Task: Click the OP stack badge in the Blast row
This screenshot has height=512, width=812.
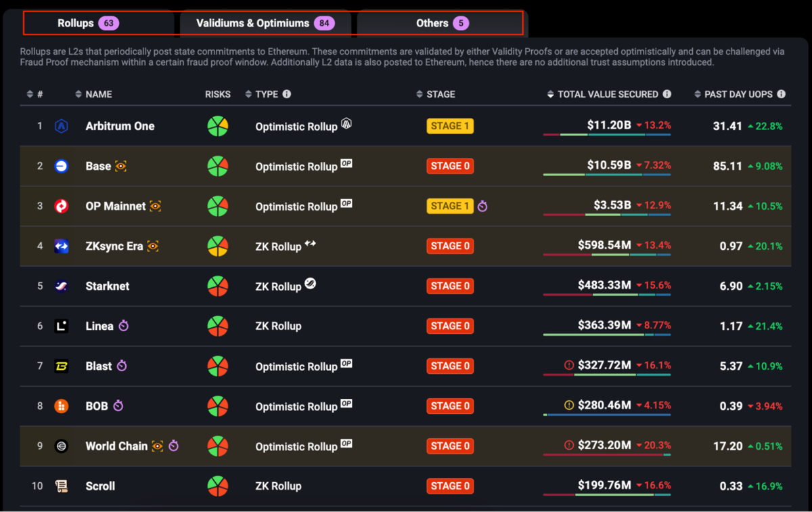Action: click(x=346, y=363)
